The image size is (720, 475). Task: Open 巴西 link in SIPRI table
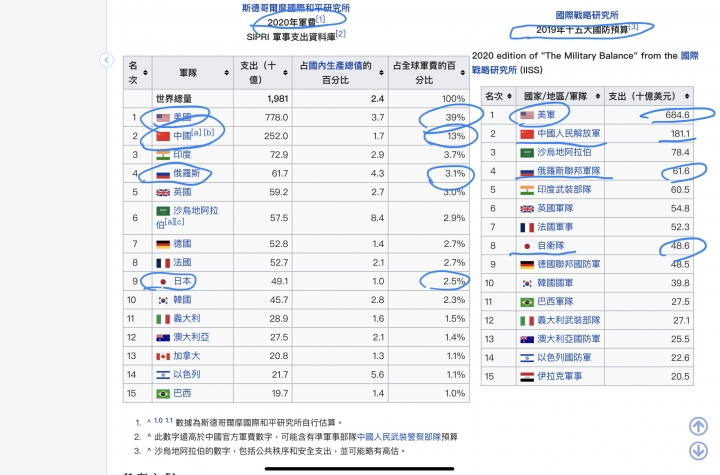[x=182, y=393]
